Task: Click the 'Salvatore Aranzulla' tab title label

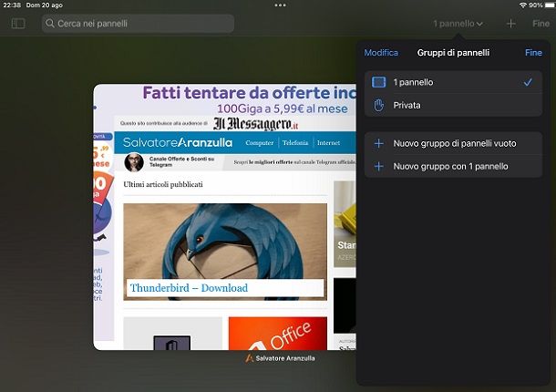Action: click(x=285, y=358)
